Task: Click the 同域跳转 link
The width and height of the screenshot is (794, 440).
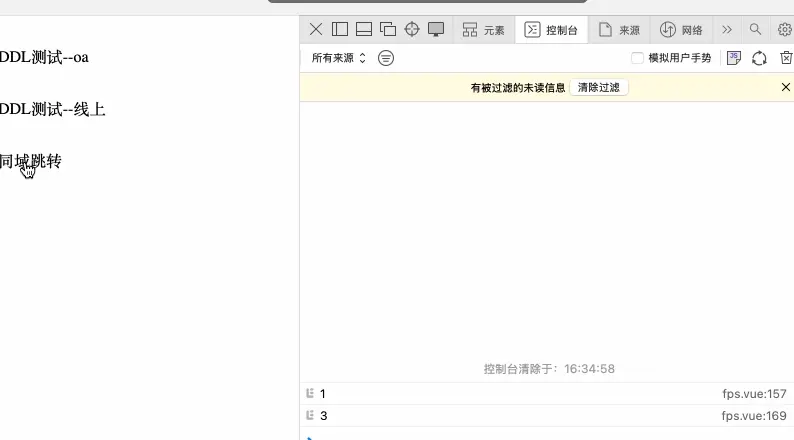Action: pyautogui.click(x=31, y=161)
